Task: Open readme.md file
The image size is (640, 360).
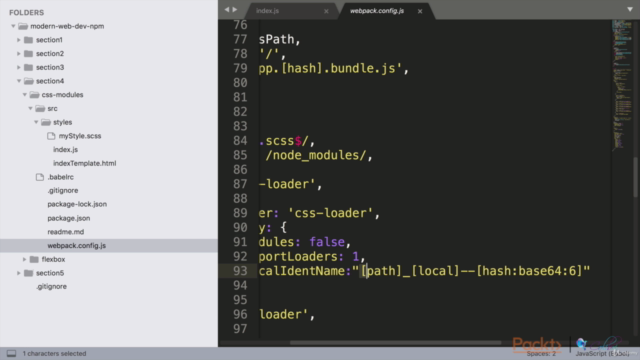Action: click(x=65, y=232)
